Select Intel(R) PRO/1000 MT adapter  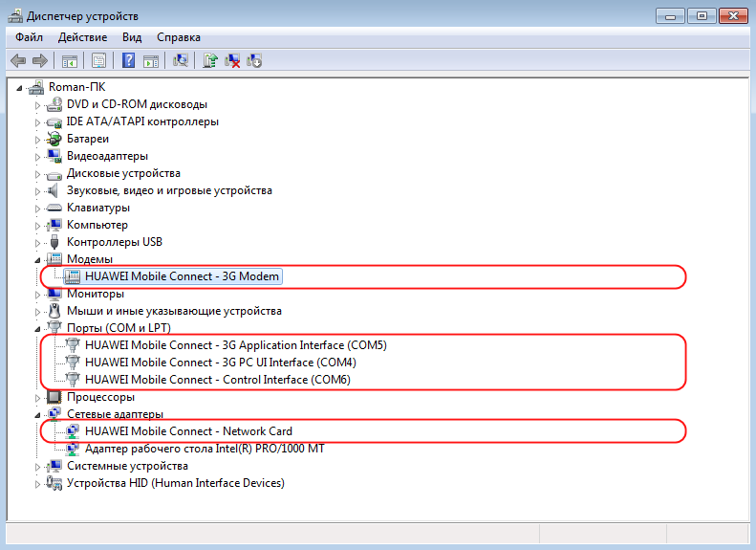pos(205,449)
